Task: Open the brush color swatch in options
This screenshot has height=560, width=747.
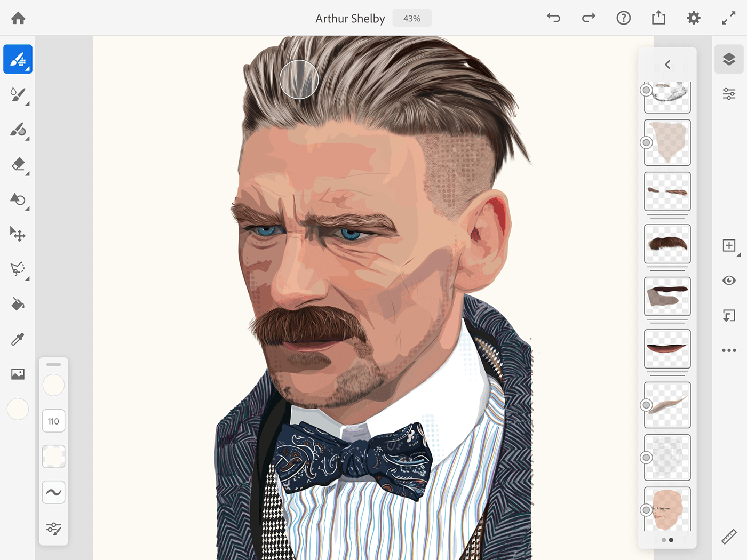Action: [x=54, y=385]
